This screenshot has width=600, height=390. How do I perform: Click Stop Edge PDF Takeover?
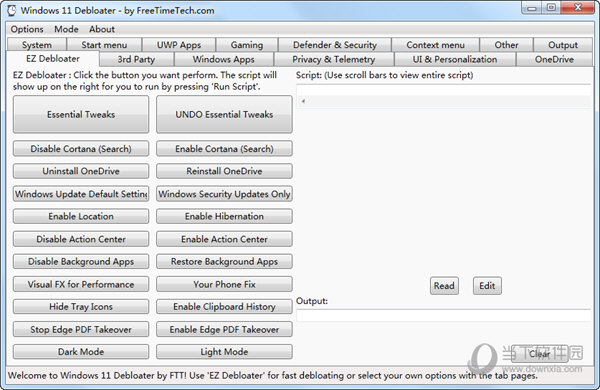point(81,329)
